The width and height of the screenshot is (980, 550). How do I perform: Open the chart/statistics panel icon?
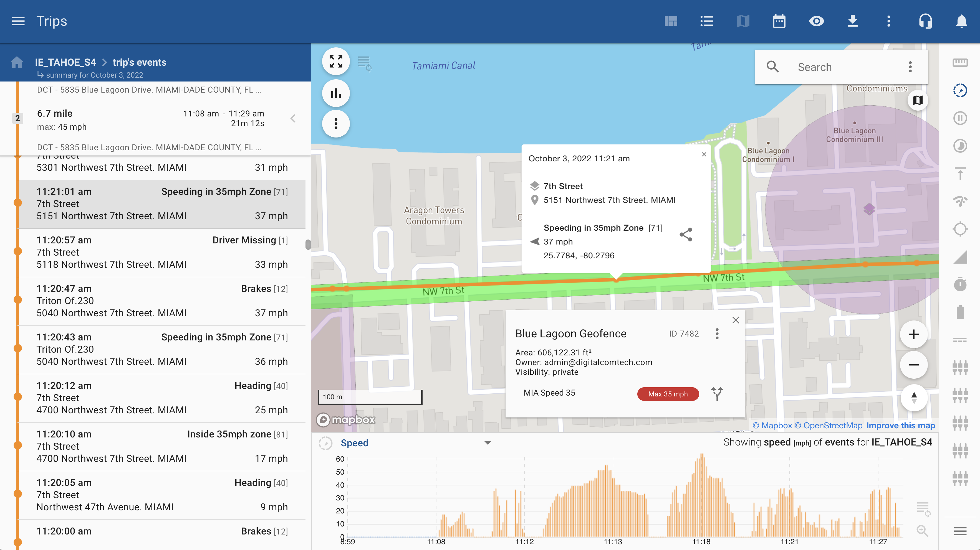(336, 93)
